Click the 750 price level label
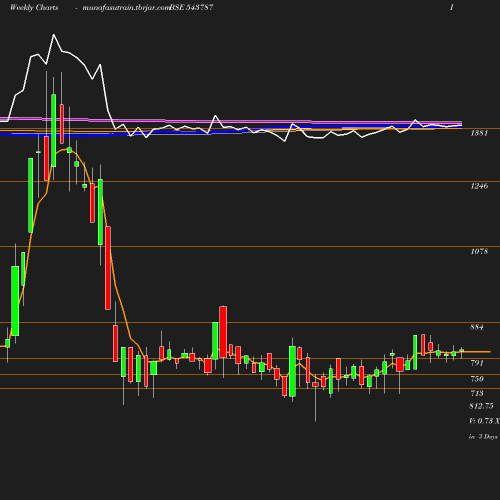This screenshot has height=500, width=500. pyautogui.click(x=477, y=379)
